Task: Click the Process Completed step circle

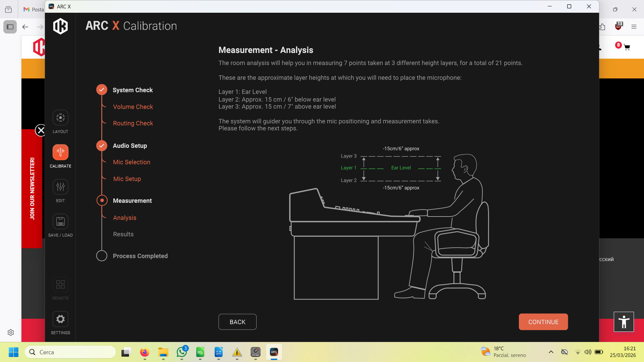Action: (102, 256)
